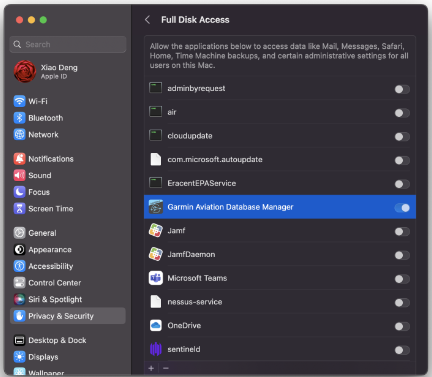The height and width of the screenshot is (377, 432).
Task: Enable Full Disk Access for Microsoft Teams
Action: (402, 279)
